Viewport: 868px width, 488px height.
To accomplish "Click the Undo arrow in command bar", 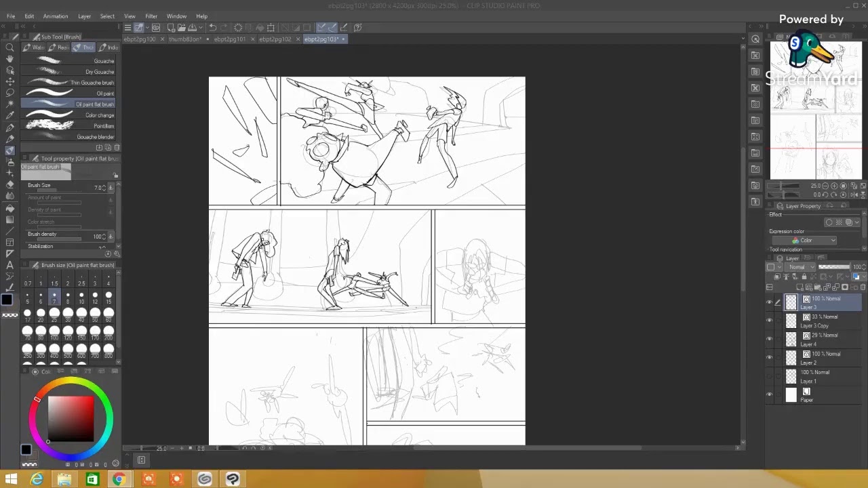I will click(212, 28).
